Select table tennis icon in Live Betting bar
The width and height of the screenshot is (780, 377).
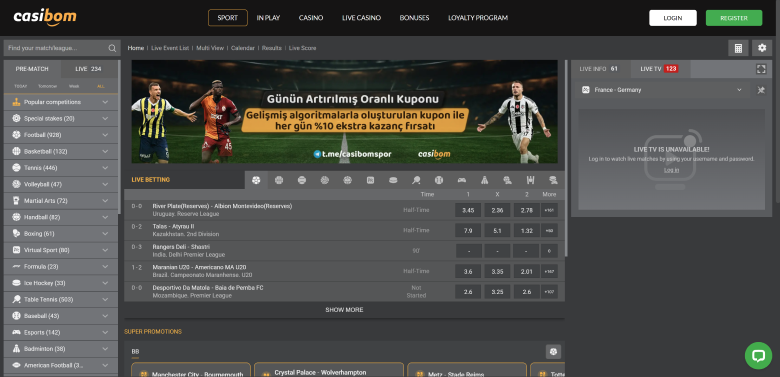click(x=416, y=180)
